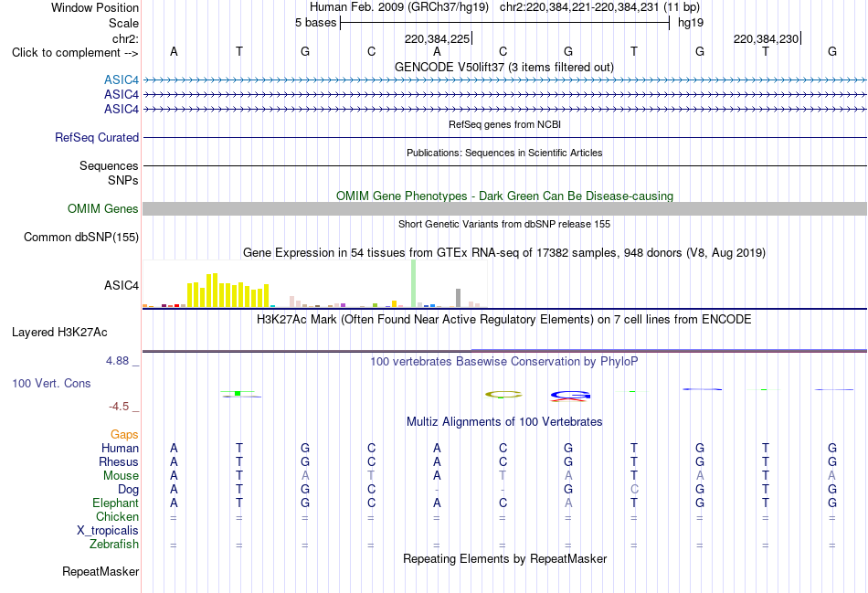Click the GENCODE V50lift37 track title
This screenshot has height=593, width=868.
click(504, 67)
